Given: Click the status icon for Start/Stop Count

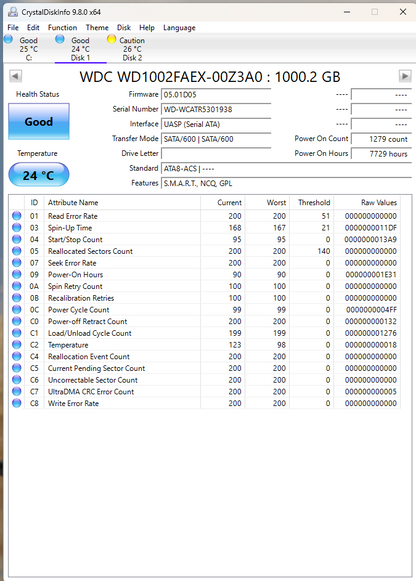Looking at the screenshot, I should [x=17, y=239].
